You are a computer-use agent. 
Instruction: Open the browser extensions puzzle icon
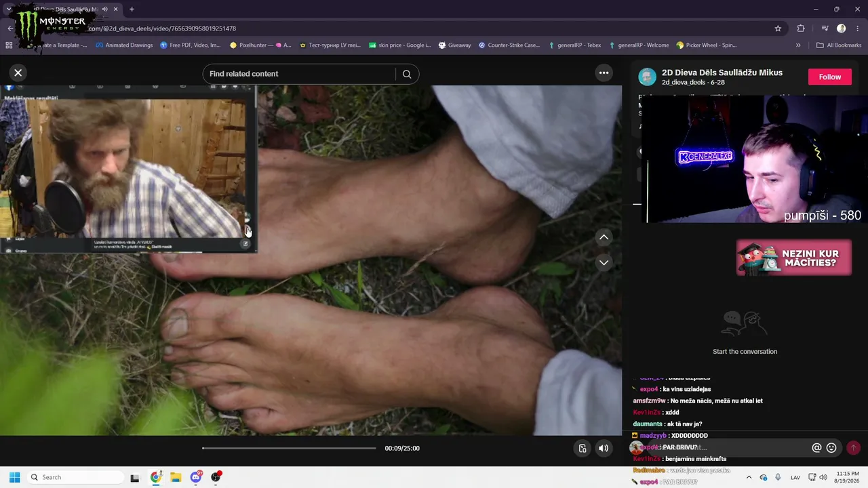(801, 28)
